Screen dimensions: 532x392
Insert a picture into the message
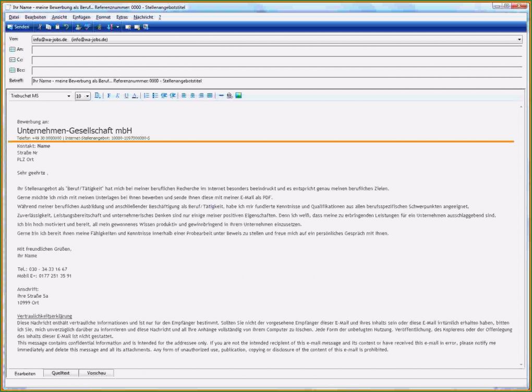238,96
